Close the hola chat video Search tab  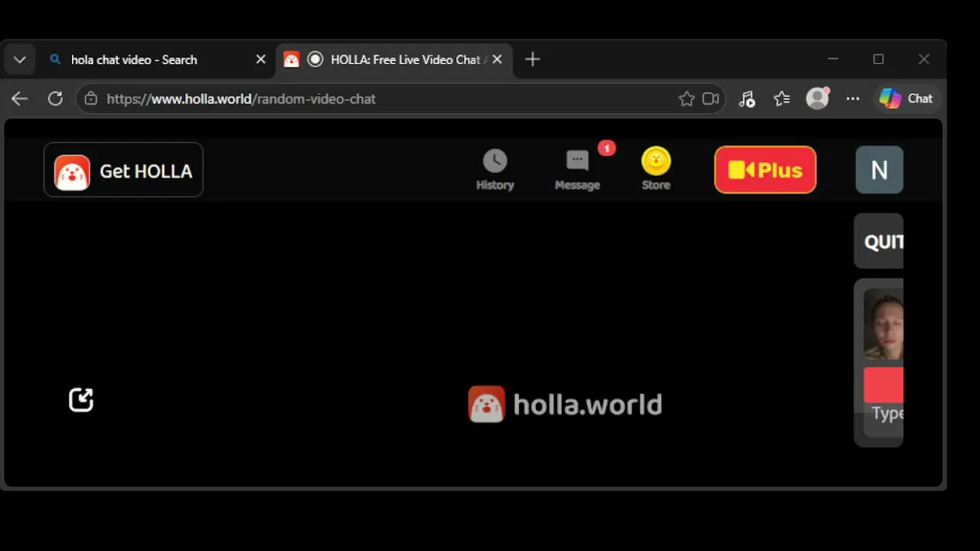(260, 60)
